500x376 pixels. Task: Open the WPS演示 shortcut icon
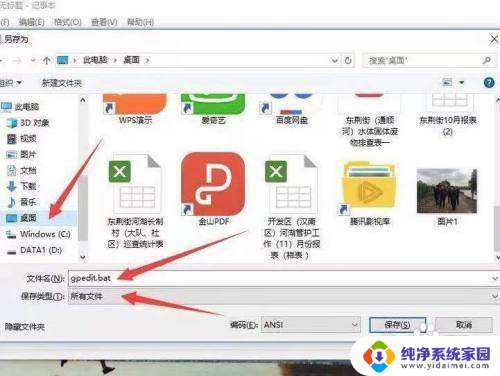[135, 104]
